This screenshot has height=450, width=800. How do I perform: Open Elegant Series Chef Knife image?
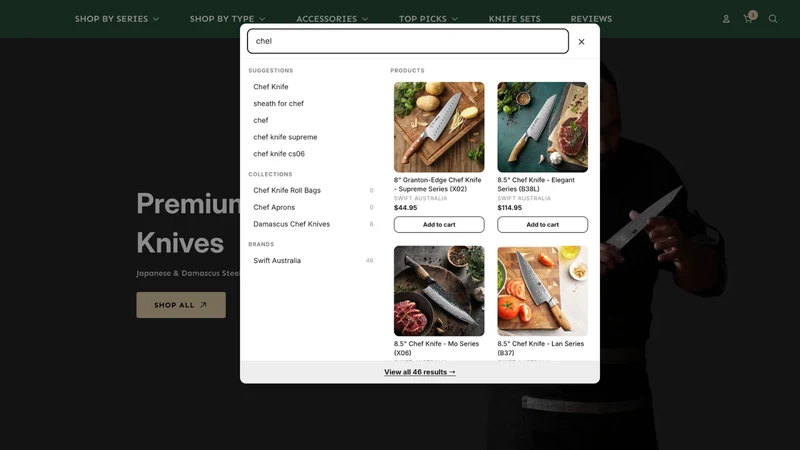tap(542, 127)
